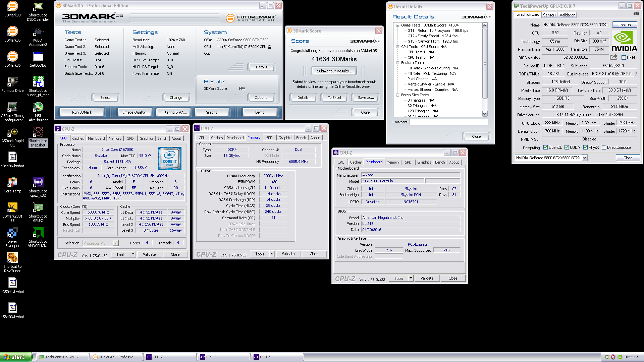Click Lookup button in GPU-Z
The height and width of the screenshot is (362, 644).
click(x=624, y=25)
